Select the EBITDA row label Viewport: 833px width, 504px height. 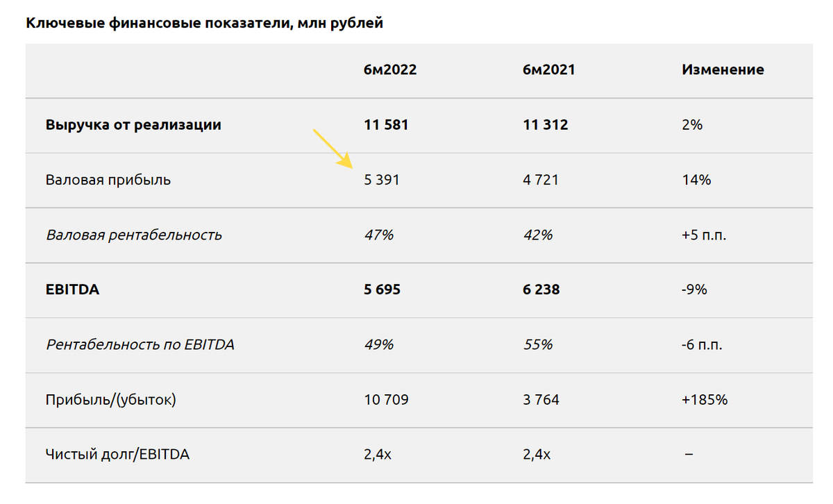pos(73,289)
